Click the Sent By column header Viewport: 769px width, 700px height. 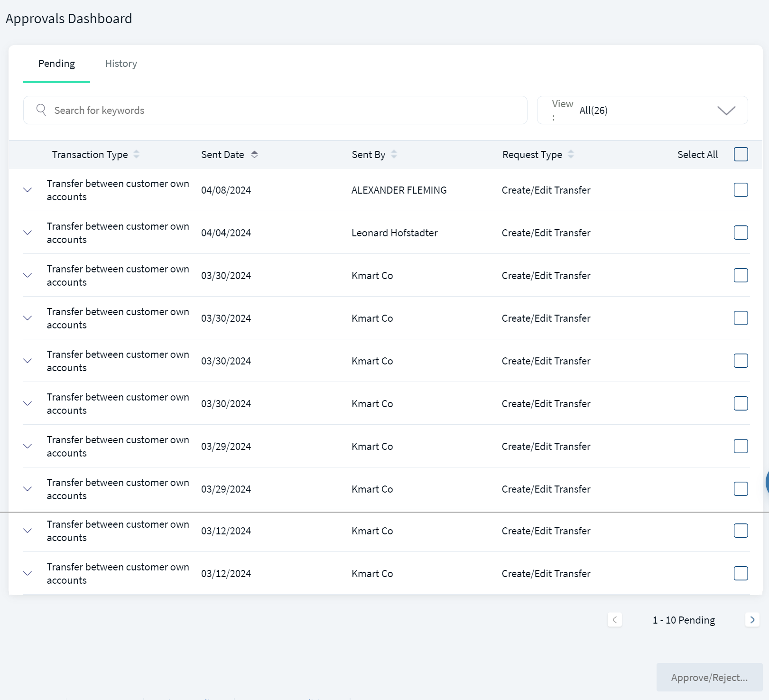coord(369,155)
